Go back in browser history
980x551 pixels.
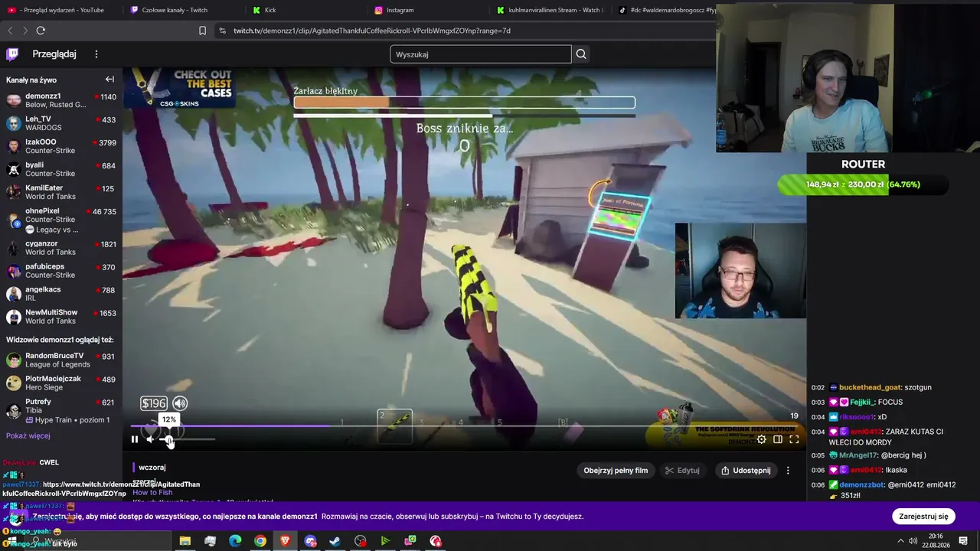point(10,31)
